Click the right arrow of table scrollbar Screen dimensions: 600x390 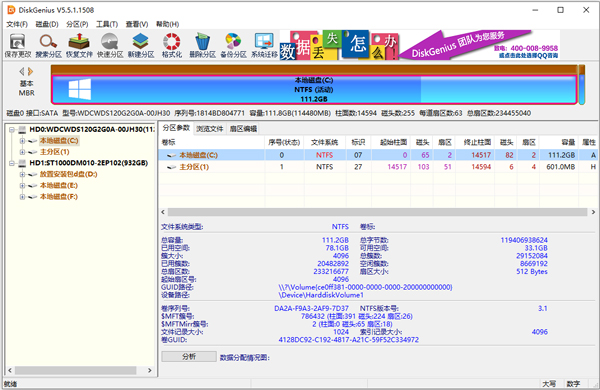tap(593, 212)
